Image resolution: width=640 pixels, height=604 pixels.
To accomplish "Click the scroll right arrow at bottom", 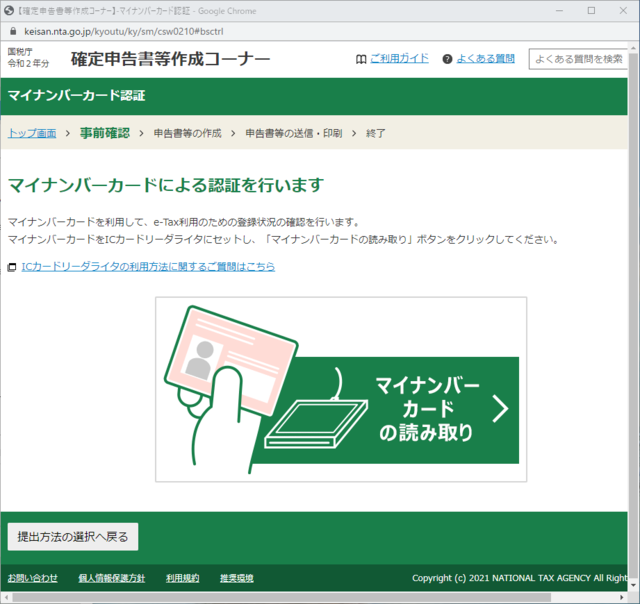I will (622, 597).
